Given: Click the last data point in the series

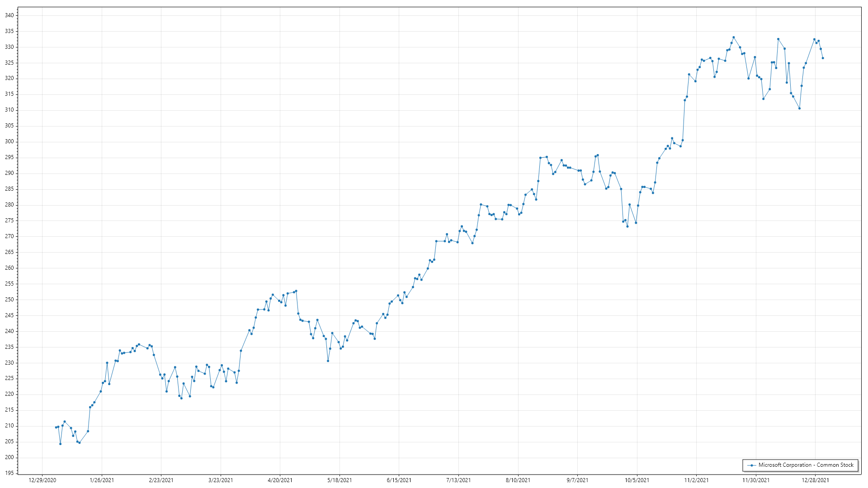Looking at the screenshot, I should (823, 58).
